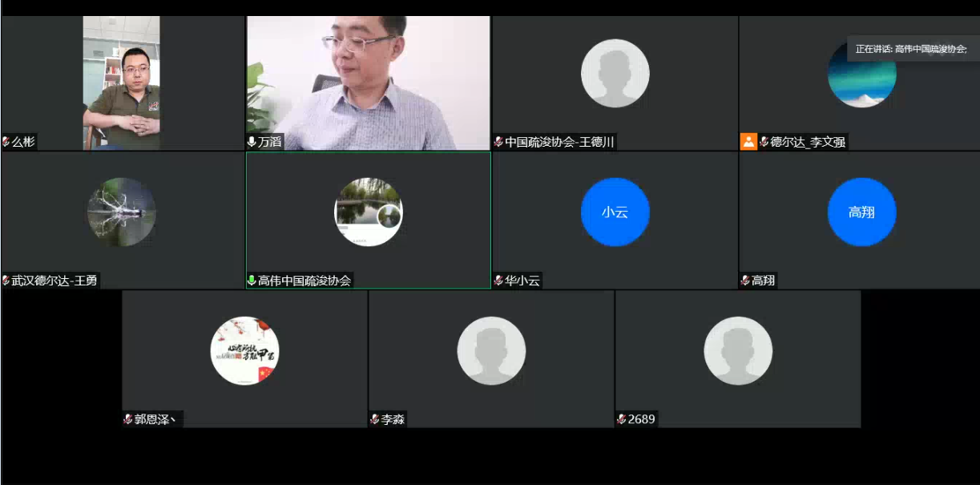Click the mic icon for 武汉德尔达-王勇
980x485 pixels.
tap(6, 281)
